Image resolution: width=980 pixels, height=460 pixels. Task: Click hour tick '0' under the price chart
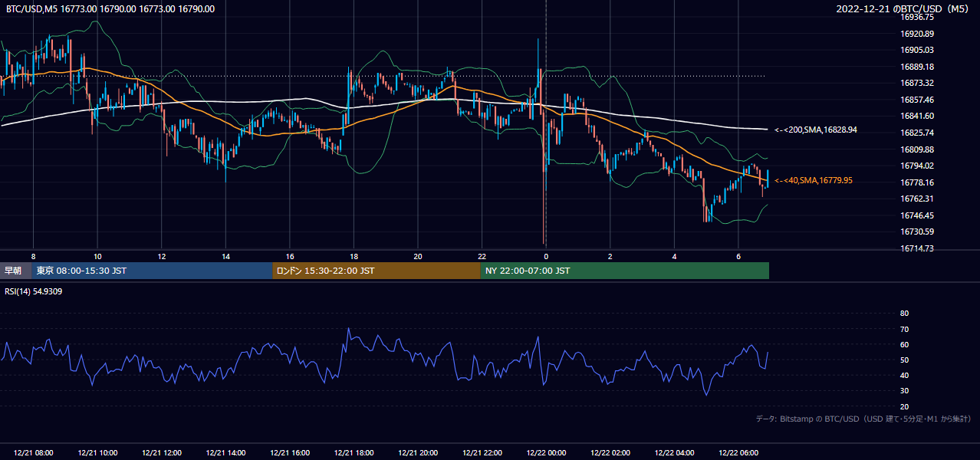(x=546, y=256)
